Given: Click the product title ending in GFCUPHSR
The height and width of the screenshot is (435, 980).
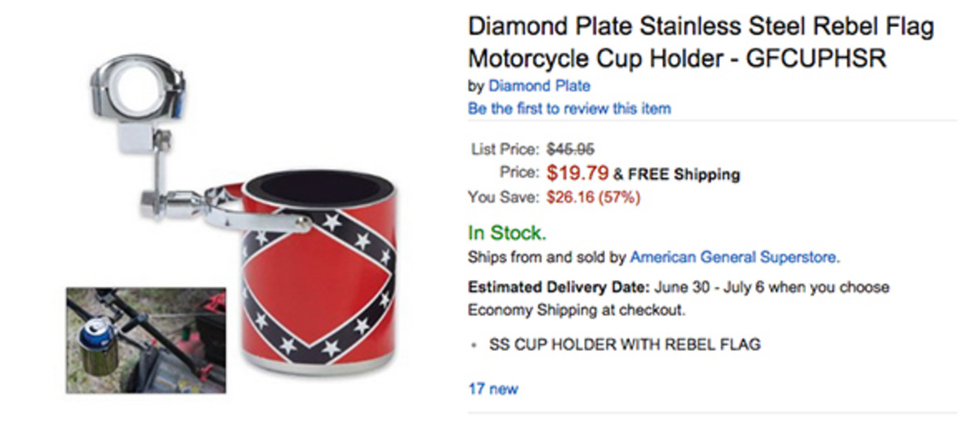Looking at the screenshot, I should tap(700, 42).
